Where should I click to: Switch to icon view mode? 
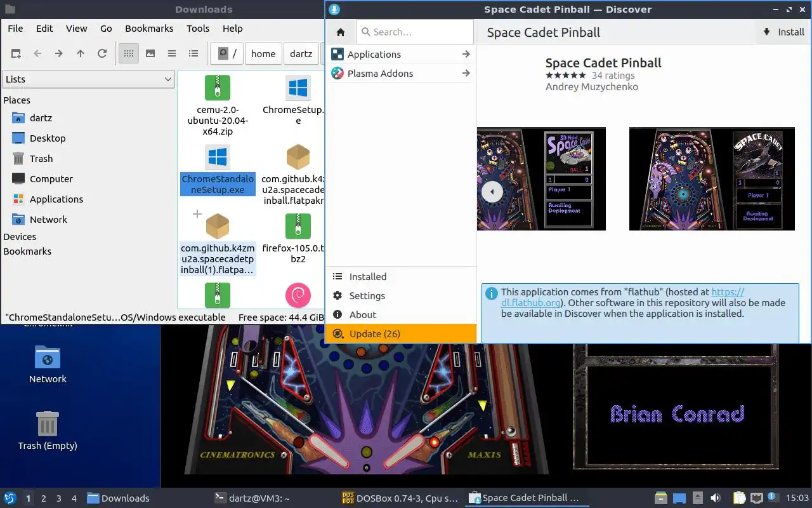pyautogui.click(x=129, y=54)
